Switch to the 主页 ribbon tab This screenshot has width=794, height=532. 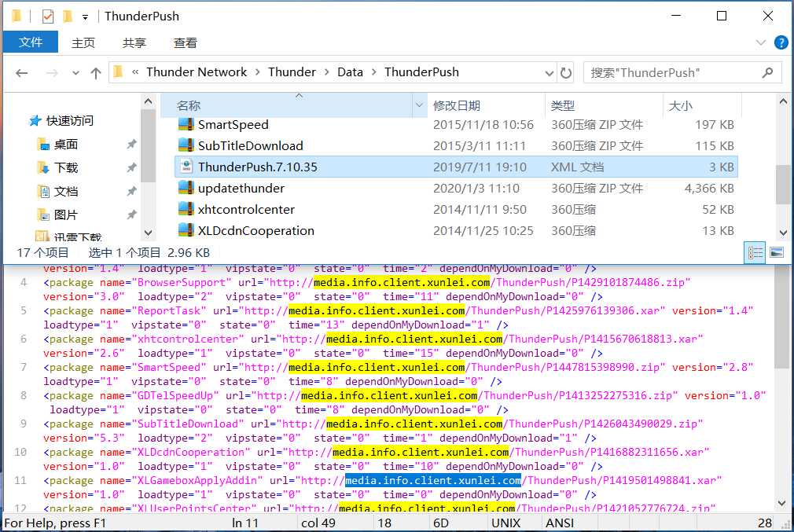click(83, 43)
